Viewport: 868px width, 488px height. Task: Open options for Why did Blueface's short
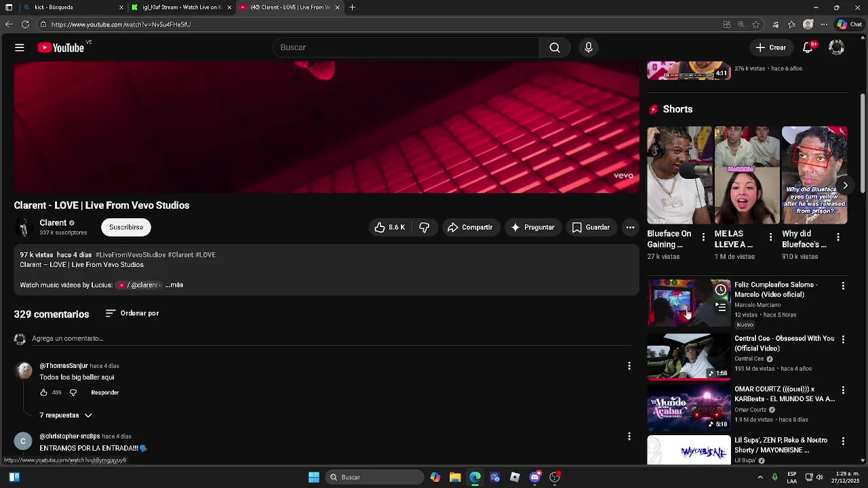coord(838,237)
